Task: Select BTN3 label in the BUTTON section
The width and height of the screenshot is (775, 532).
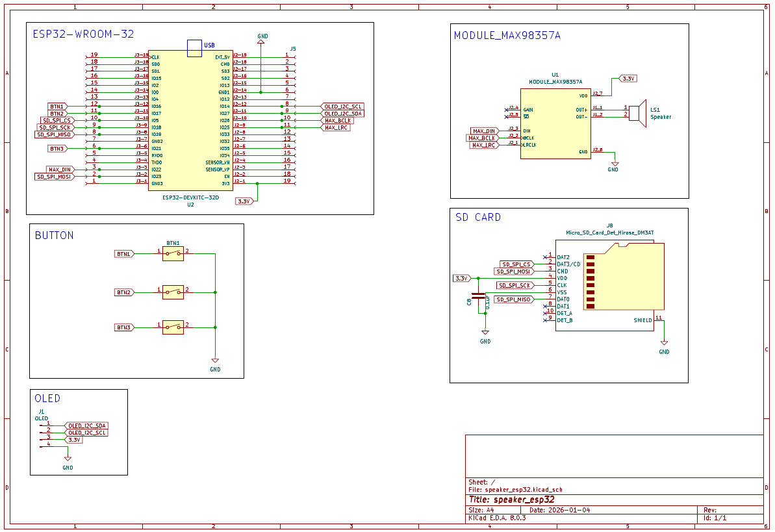Action: 124,327
